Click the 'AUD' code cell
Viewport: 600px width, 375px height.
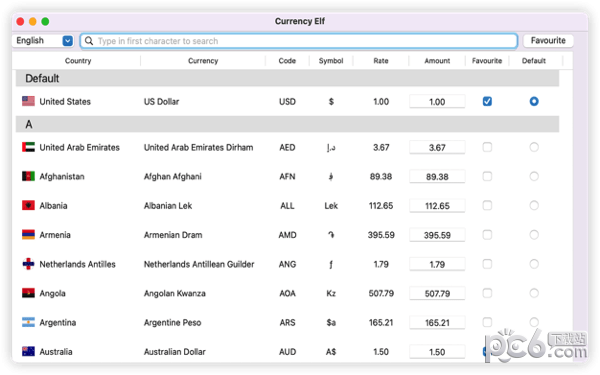(287, 352)
